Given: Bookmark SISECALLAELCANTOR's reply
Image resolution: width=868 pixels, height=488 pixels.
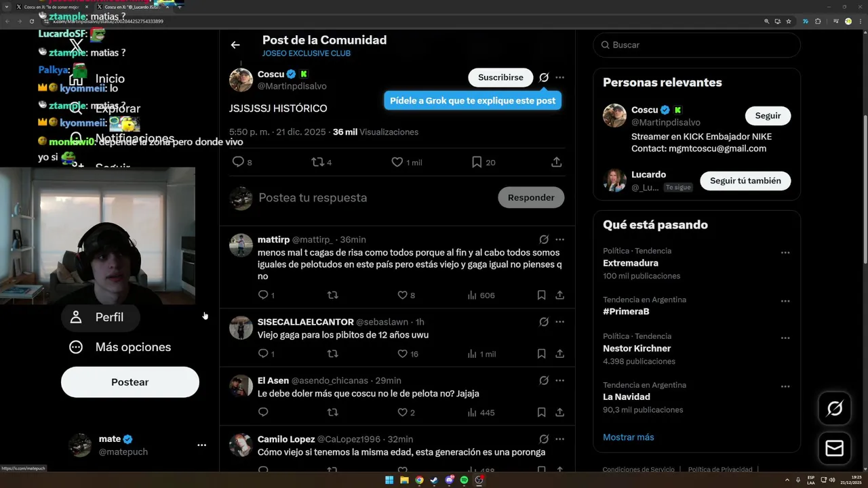Looking at the screenshot, I should pos(541,354).
